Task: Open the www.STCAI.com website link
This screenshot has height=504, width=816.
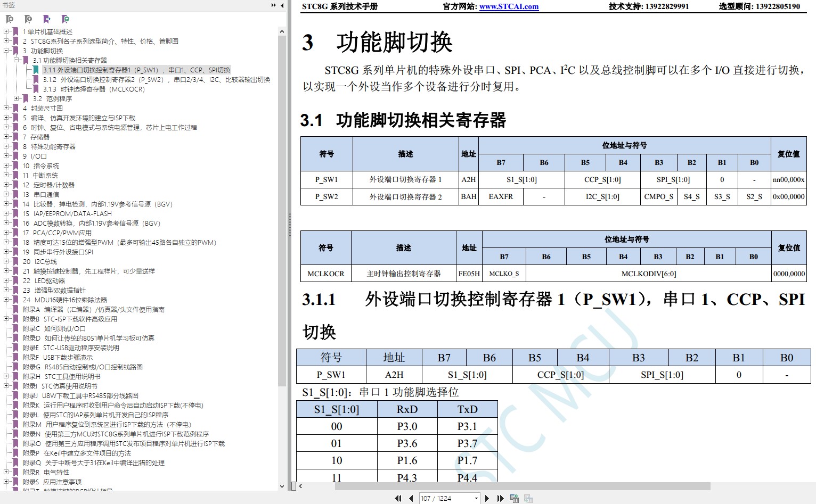Action: point(509,6)
